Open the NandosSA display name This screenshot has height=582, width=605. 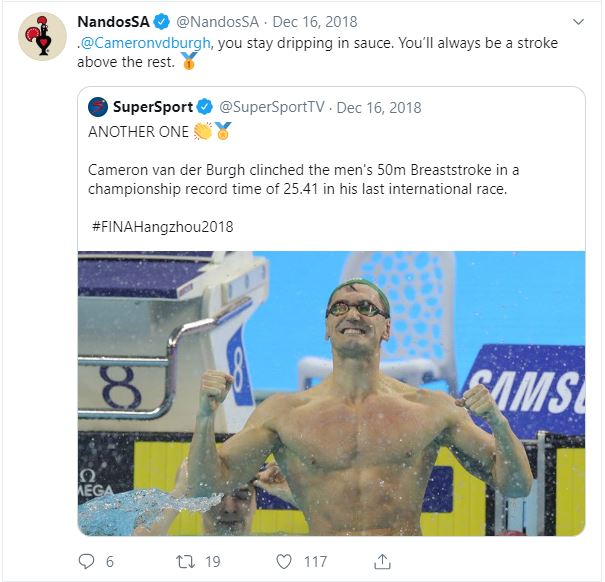click(x=113, y=22)
